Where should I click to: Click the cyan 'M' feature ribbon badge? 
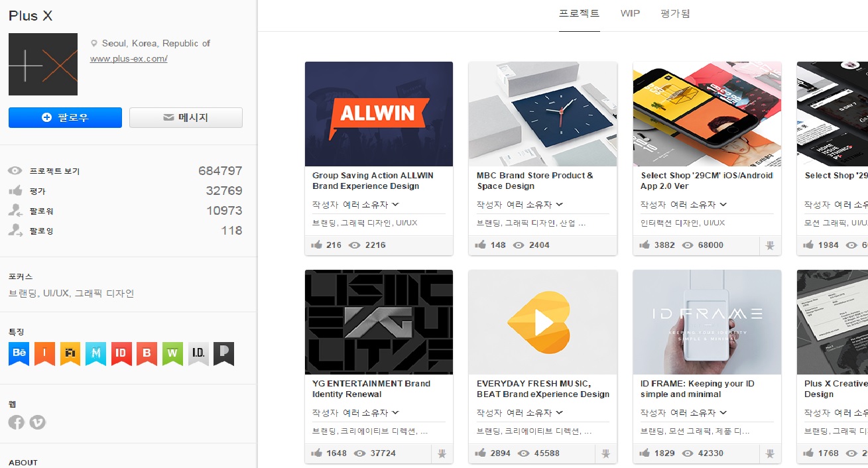click(95, 353)
